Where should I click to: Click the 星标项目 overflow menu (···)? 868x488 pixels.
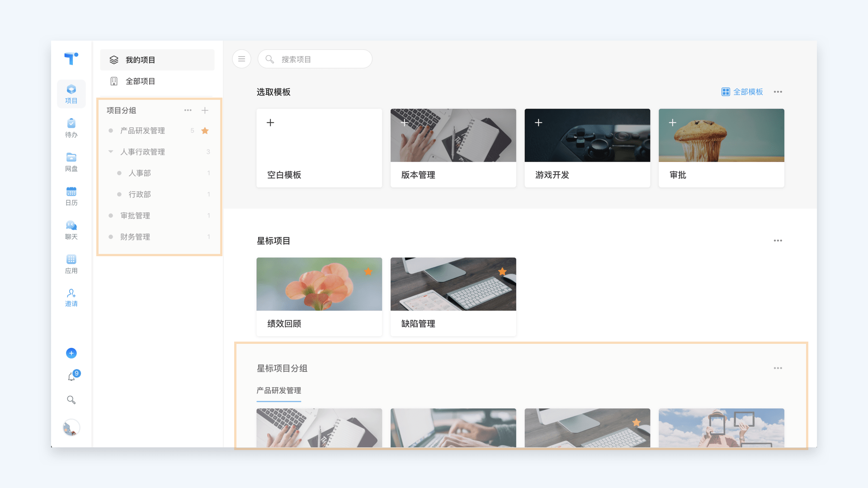click(x=778, y=241)
